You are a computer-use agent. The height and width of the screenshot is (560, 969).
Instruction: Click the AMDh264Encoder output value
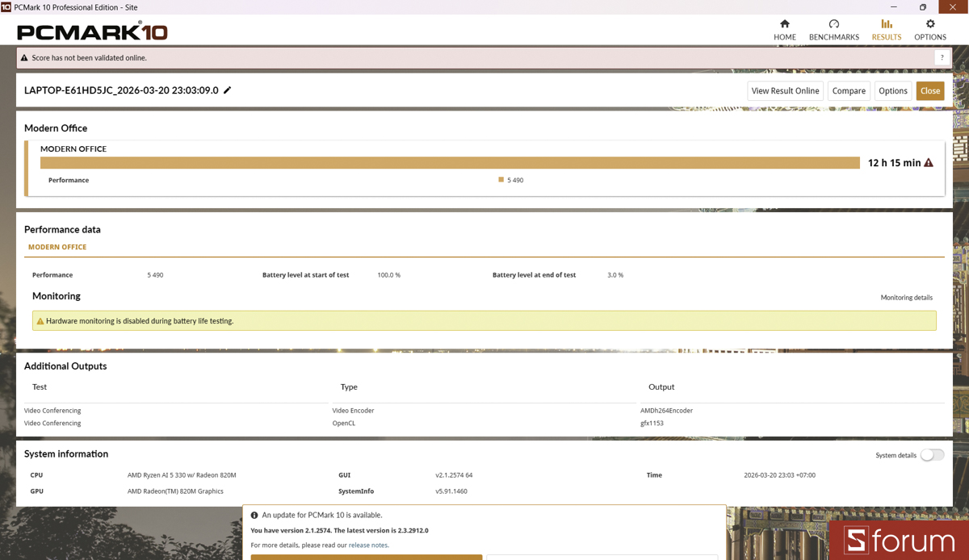666,411
